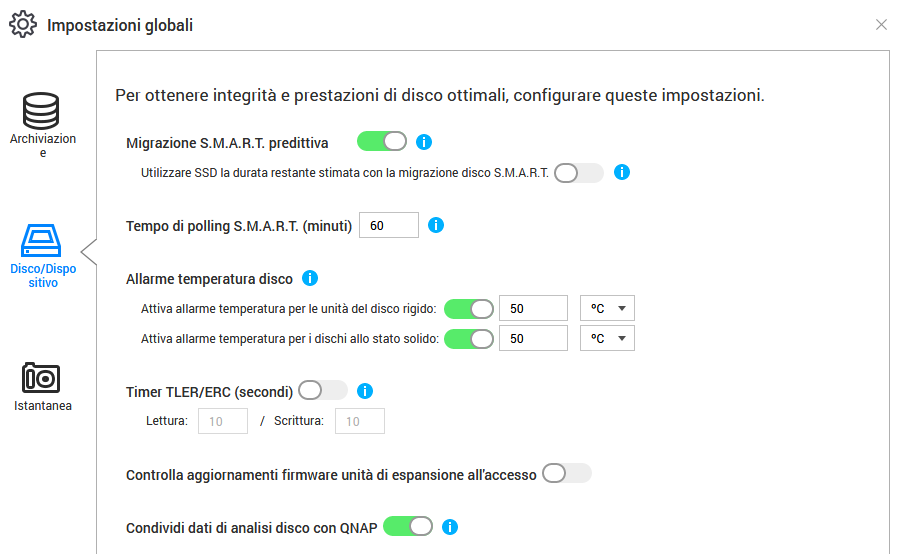Close the Impostazioni globali dialog
899x554 pixels.
(881, 25)
